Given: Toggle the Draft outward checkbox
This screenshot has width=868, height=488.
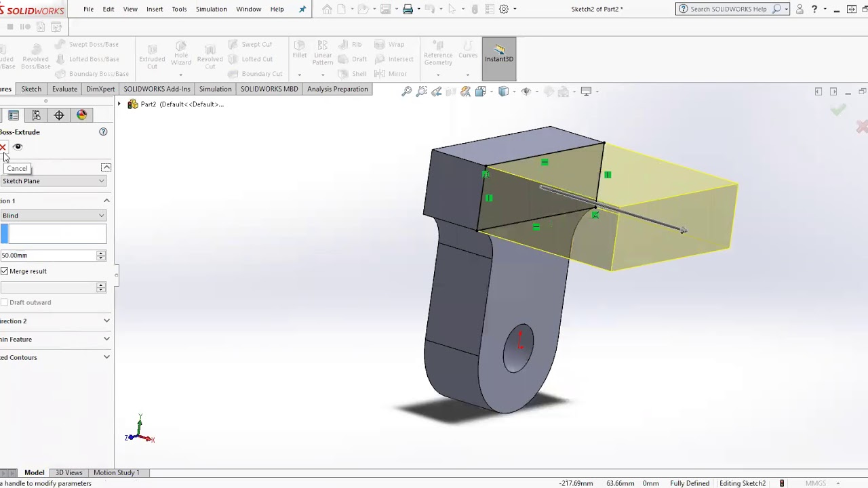Looking at the screenshot, I should coord(5,302).
